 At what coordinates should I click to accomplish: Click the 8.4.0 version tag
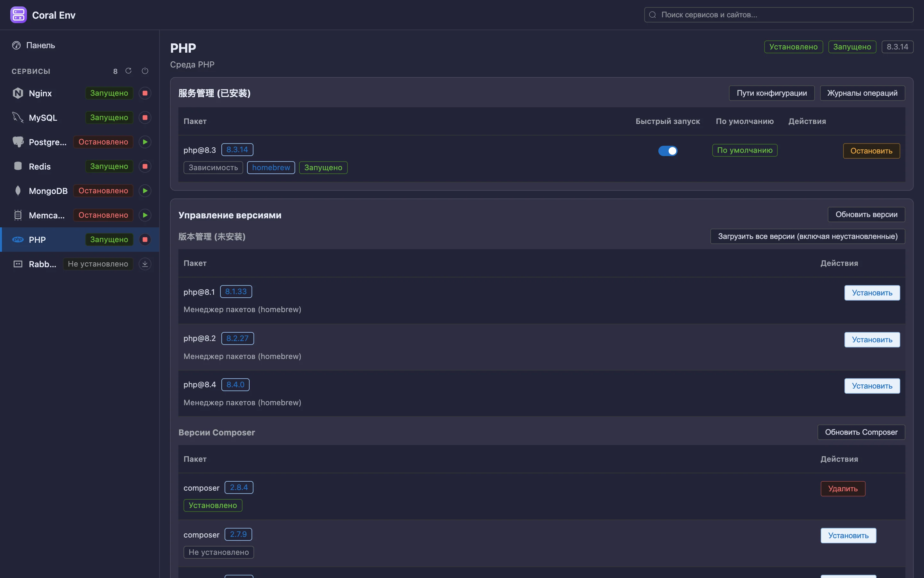tap(235, 385)
